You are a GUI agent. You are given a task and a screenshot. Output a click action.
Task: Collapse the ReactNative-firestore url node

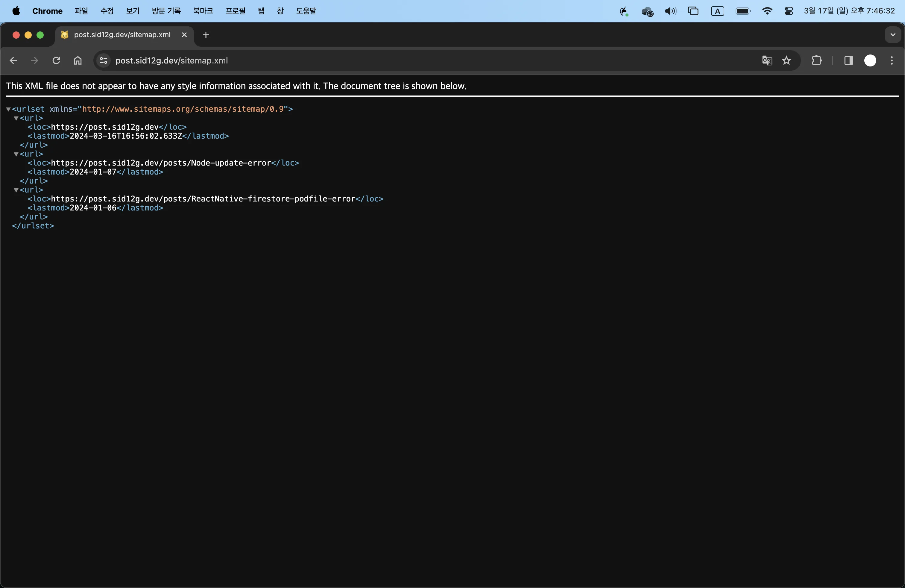click(16, 190)
